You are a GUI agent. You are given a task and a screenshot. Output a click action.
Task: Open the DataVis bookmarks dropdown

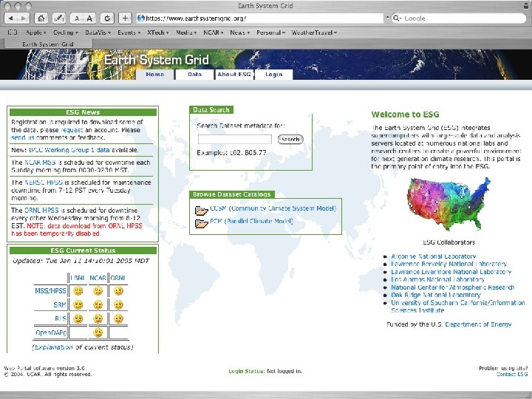click(x=98, y=33)
